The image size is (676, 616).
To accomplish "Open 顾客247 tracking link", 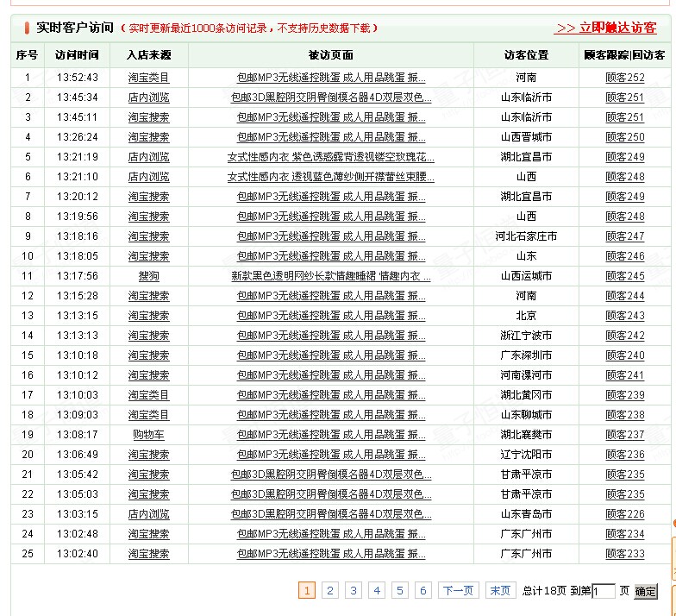I will (x=625, y=236).
